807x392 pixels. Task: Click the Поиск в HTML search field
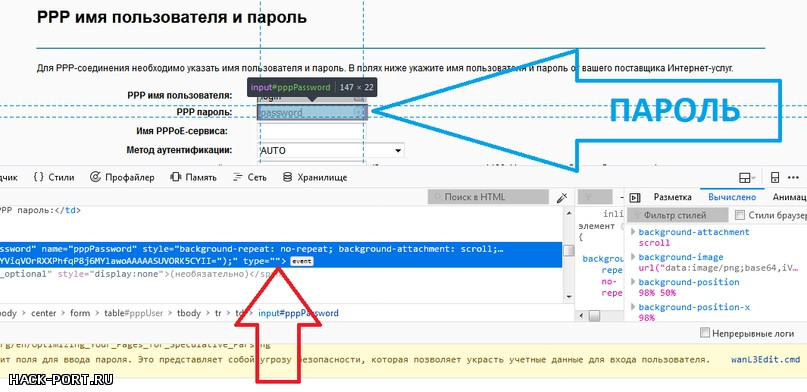[x=488, y=197]
